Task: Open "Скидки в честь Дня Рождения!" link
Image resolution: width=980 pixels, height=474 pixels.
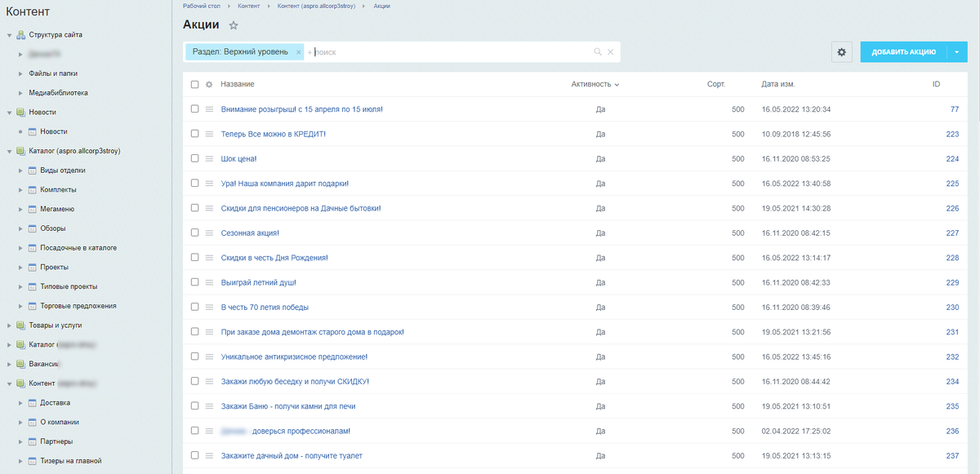Action: 274,258
